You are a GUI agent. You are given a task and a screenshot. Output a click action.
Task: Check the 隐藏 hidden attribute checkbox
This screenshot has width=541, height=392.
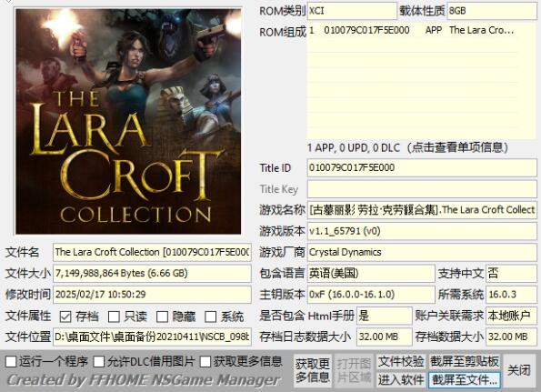[162, 317]
